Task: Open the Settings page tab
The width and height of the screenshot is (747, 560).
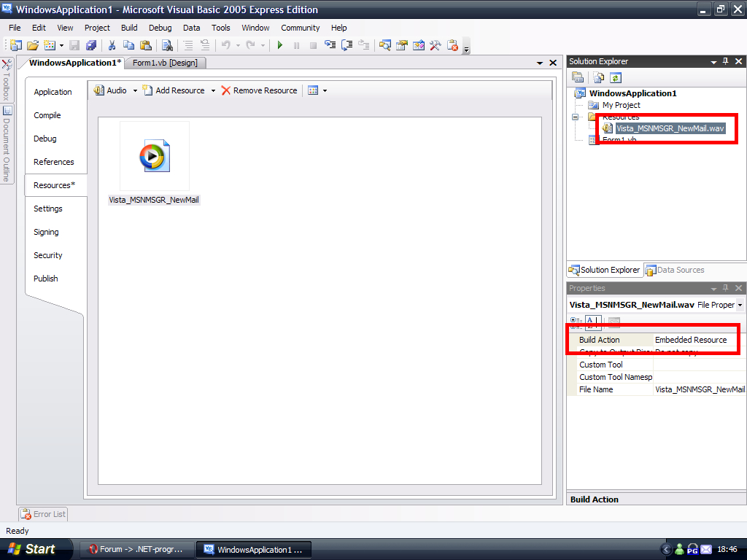Action: pyautogui.click(x=48, y=209)
